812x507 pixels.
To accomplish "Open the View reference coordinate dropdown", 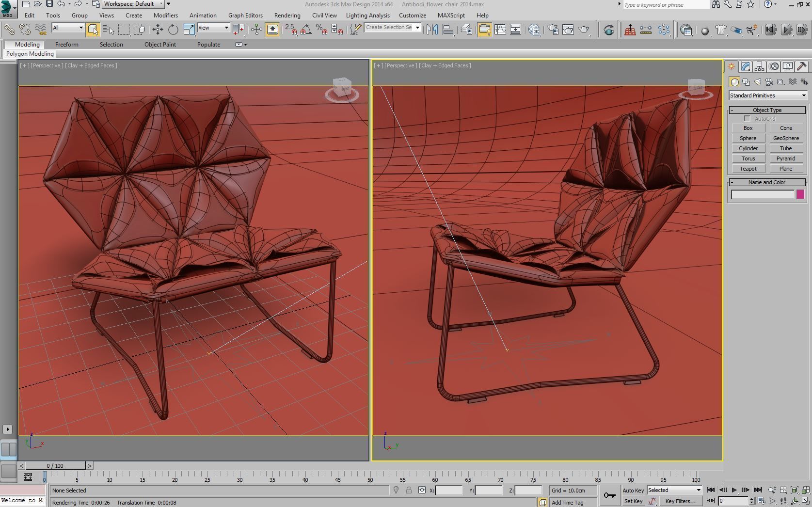I will click(213, 28).
